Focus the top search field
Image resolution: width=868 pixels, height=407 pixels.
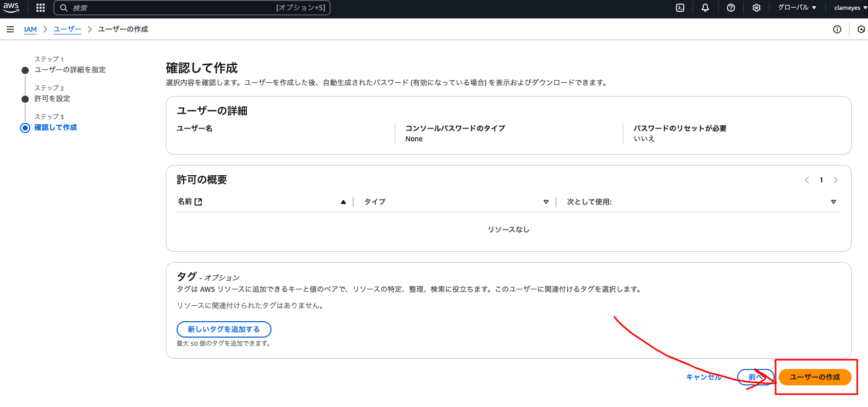tap(192, 8)
